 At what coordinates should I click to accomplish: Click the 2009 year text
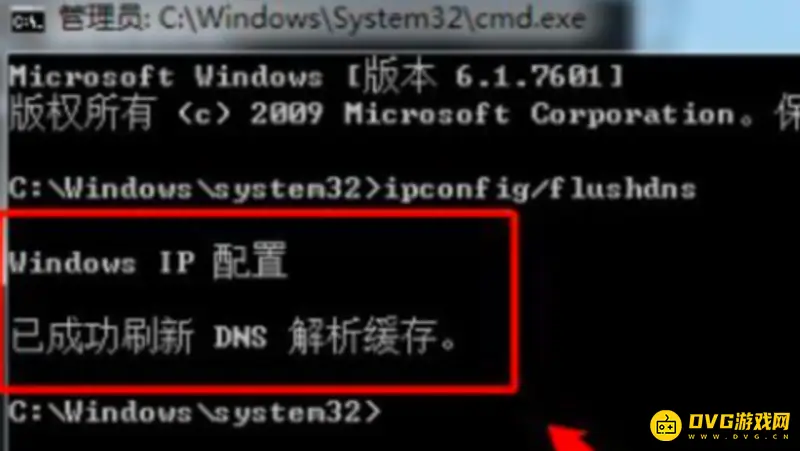click(287, 113)
